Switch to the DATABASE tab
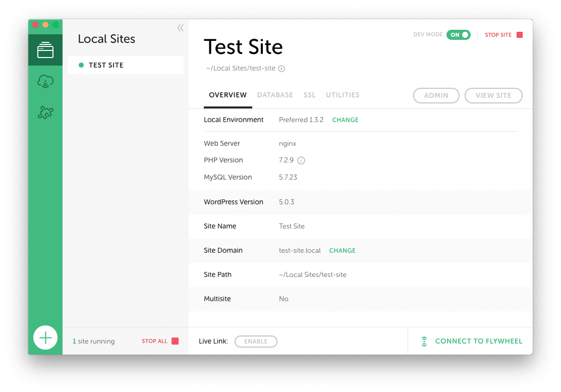This screenshot has width=561, height=392. [275, 95]
